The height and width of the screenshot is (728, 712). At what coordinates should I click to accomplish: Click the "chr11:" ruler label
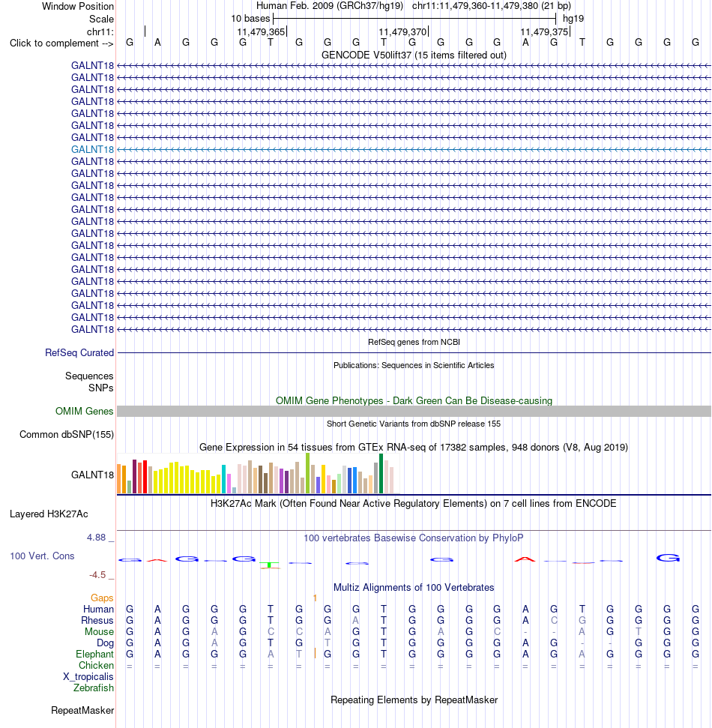pos(100,31)
